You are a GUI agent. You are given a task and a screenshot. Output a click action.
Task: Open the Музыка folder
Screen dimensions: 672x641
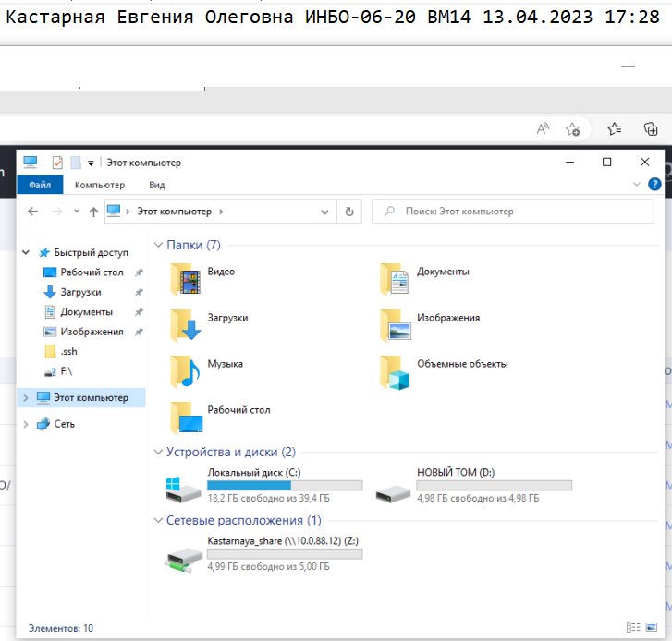click(x=206, y=370)
